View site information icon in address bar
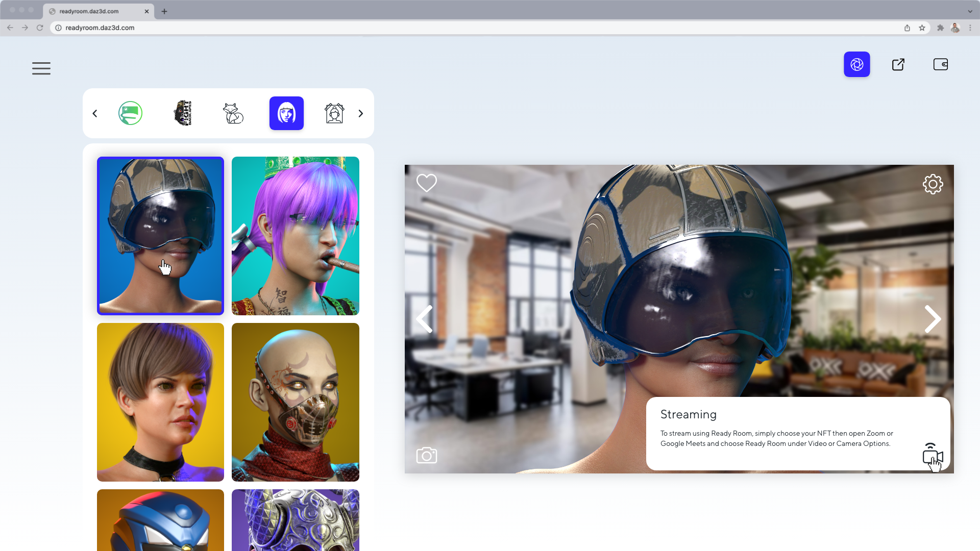The width and height of the screenshot is (980, 551). [x=58, y=28]
